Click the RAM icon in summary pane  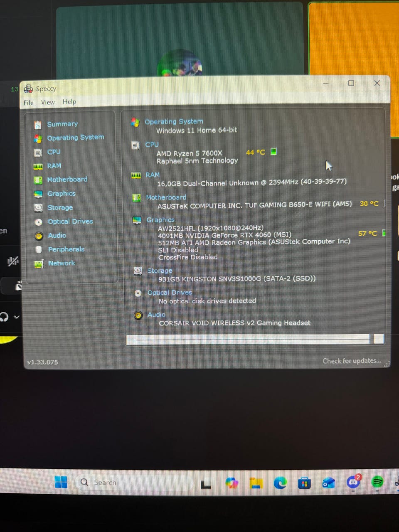coord(136,175)
